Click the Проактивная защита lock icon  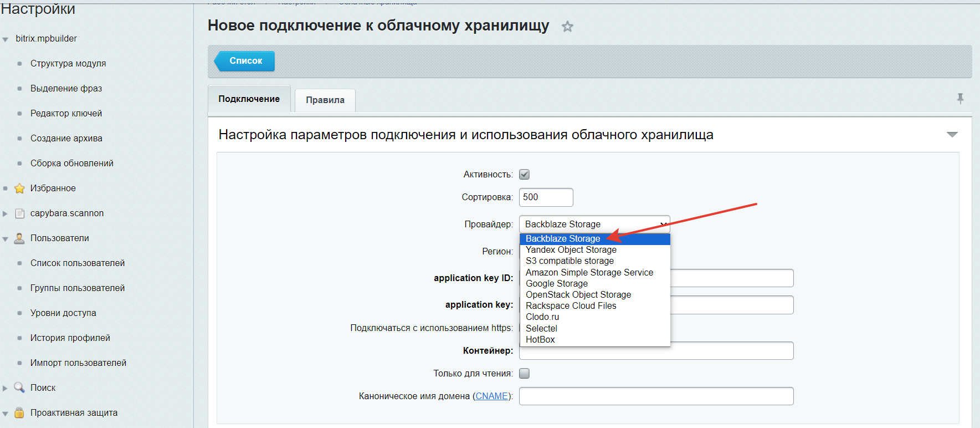click(19, 412)
